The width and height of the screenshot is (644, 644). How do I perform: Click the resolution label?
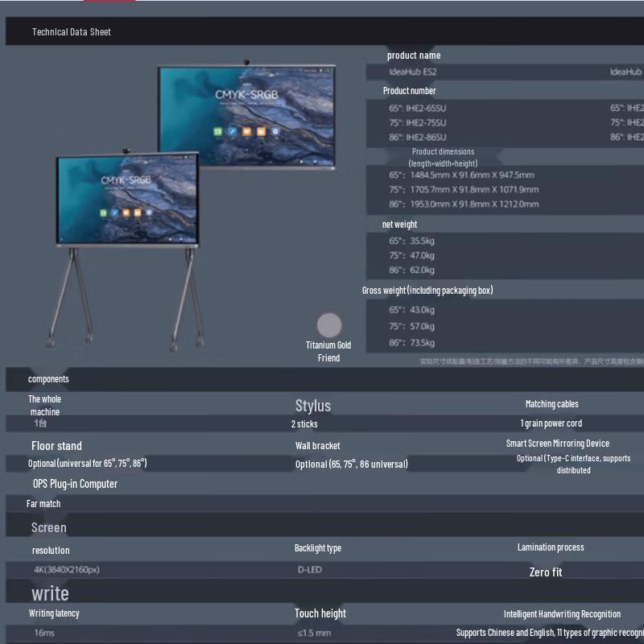51,551
